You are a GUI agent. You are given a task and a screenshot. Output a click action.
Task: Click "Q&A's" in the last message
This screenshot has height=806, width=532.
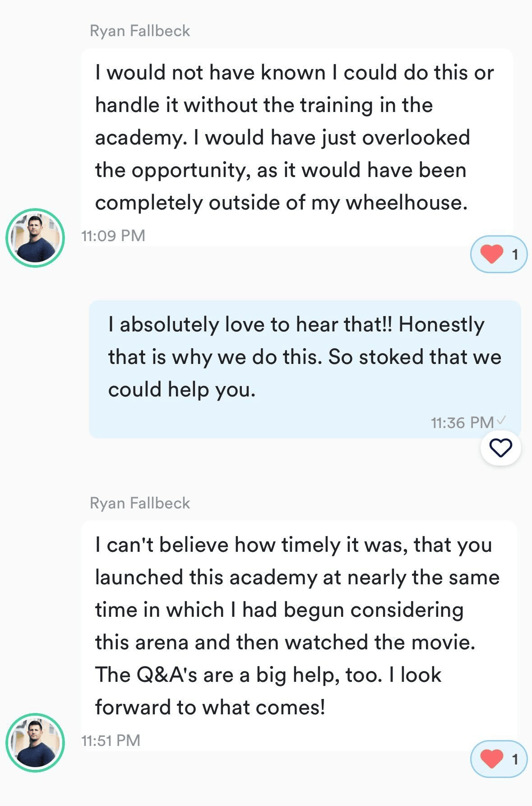(167, 675)
